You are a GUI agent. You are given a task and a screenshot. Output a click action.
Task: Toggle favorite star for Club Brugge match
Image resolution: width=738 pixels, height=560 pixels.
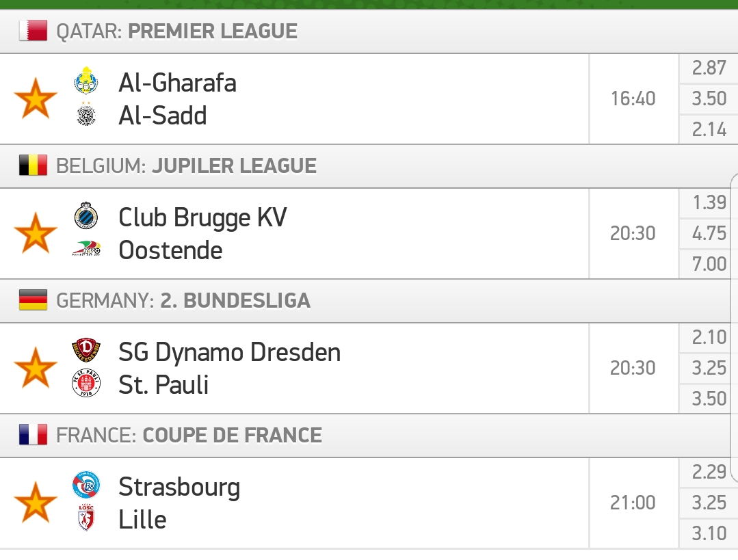point(36,233)
